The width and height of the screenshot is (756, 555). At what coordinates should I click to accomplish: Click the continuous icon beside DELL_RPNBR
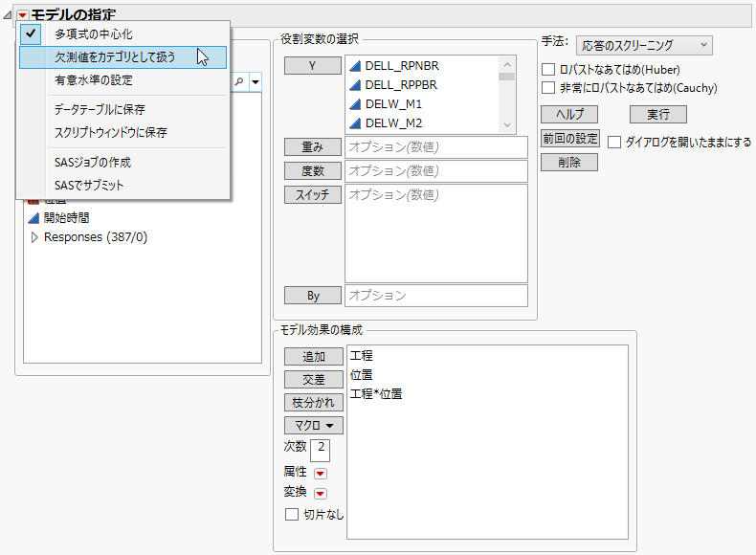pyautogui.click(x=355, y=66)
